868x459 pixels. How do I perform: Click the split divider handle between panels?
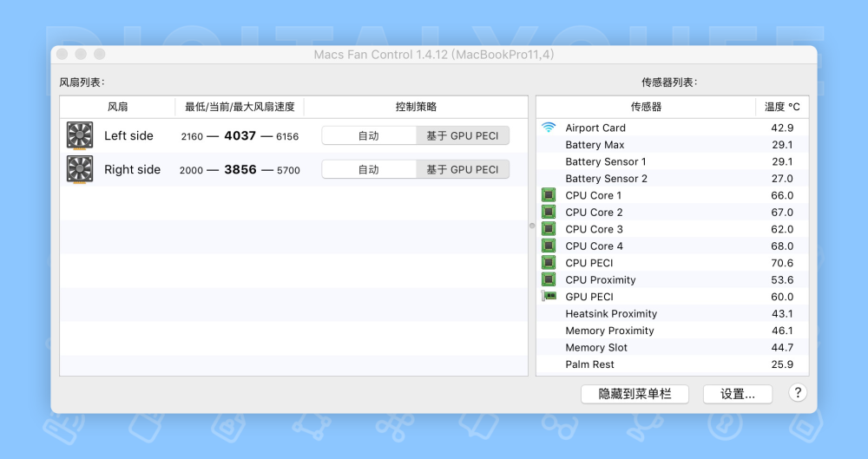[532, 226]
